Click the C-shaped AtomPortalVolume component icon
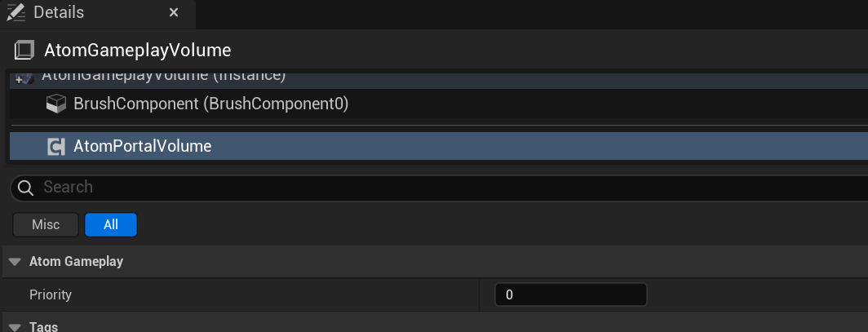 point(56,147)
